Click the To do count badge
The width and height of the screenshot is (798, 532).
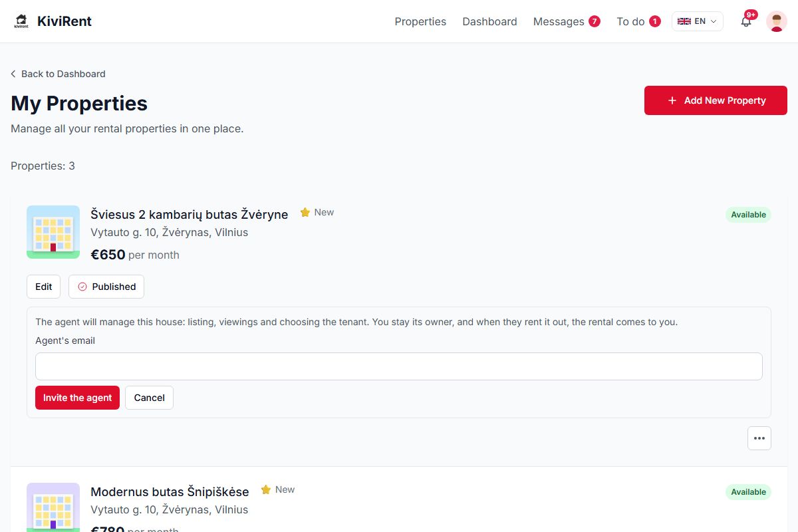tap(655, 21)
